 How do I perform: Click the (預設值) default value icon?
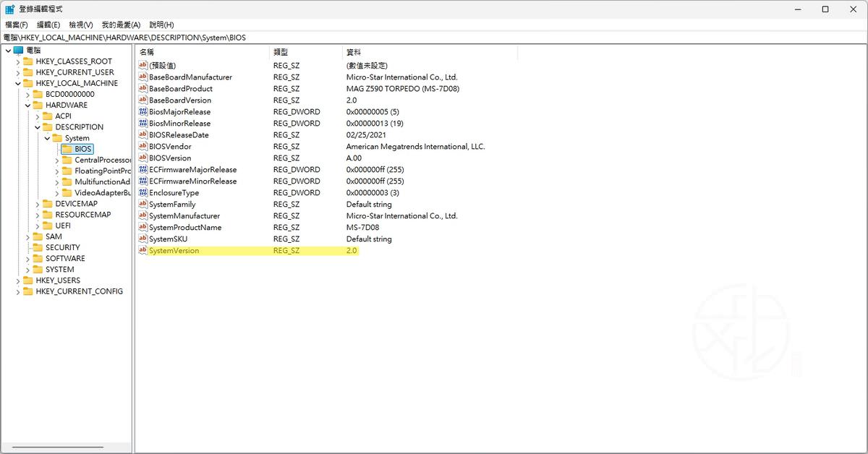pyautogui.click(x=142, y=65)
